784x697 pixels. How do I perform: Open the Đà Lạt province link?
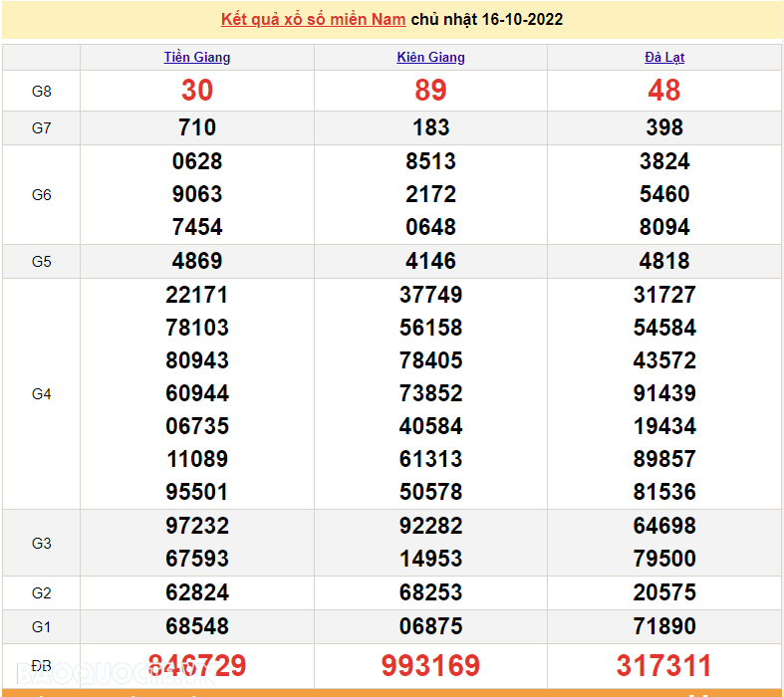[664, 57]
